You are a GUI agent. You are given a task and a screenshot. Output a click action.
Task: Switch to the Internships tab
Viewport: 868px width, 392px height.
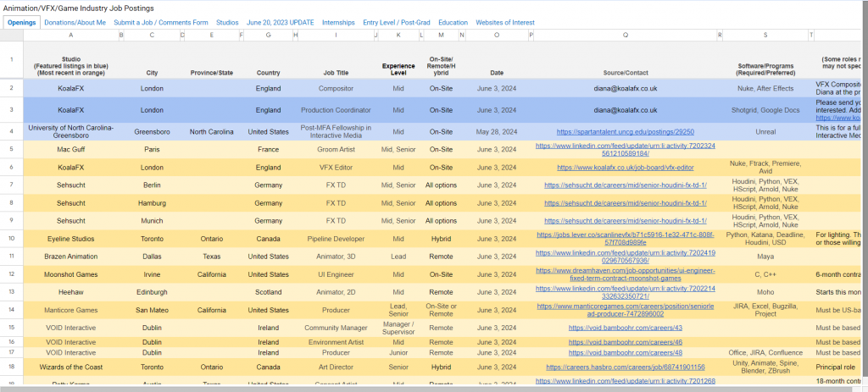[338, 23]
